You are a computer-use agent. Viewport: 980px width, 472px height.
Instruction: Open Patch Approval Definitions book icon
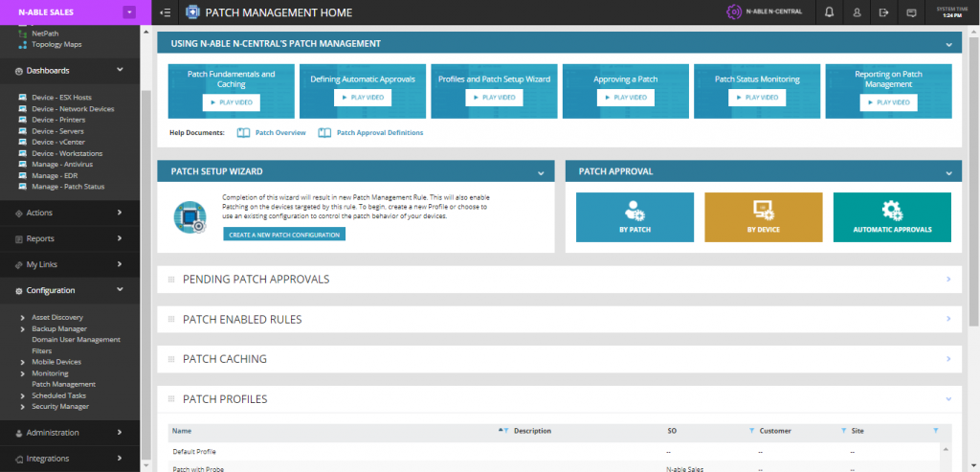324,132
